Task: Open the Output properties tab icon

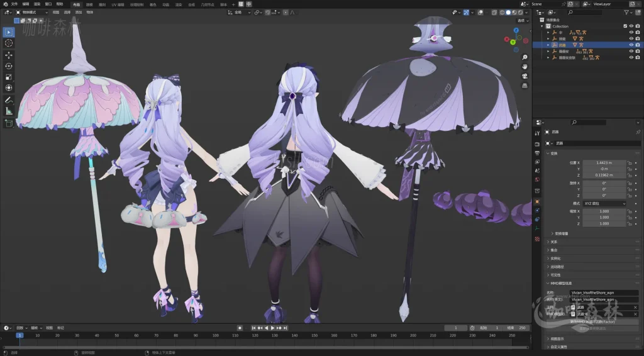Action: [x=537, y=153]
